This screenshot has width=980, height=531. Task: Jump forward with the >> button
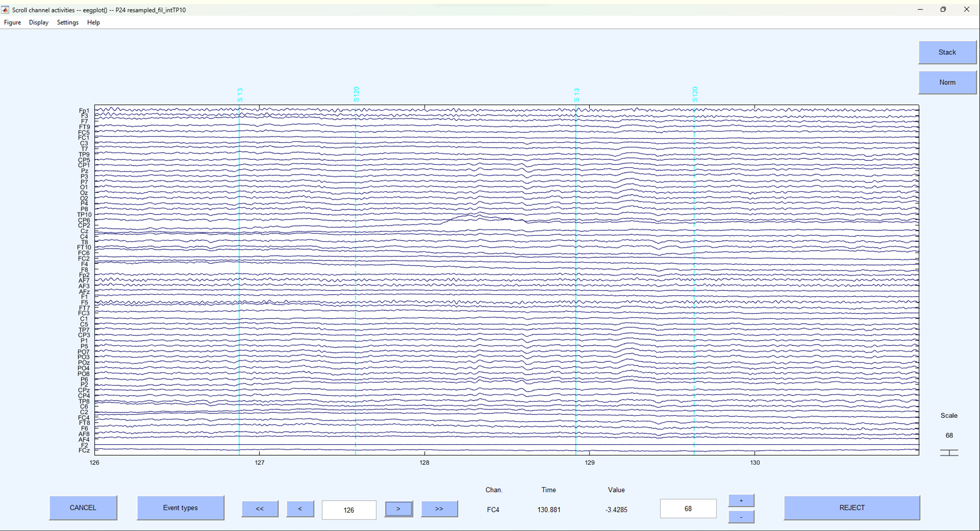440,509
